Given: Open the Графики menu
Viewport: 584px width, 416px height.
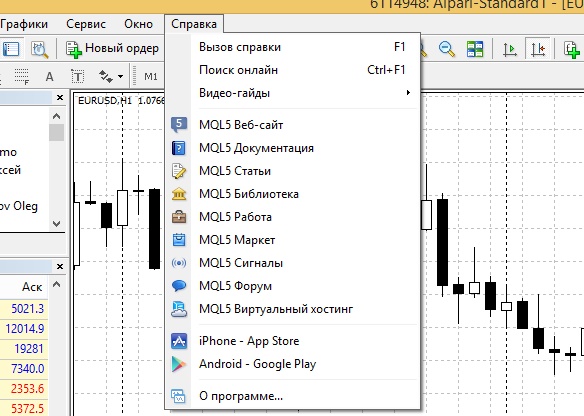Looking at the screenshot, I should (x=24, y=24).
